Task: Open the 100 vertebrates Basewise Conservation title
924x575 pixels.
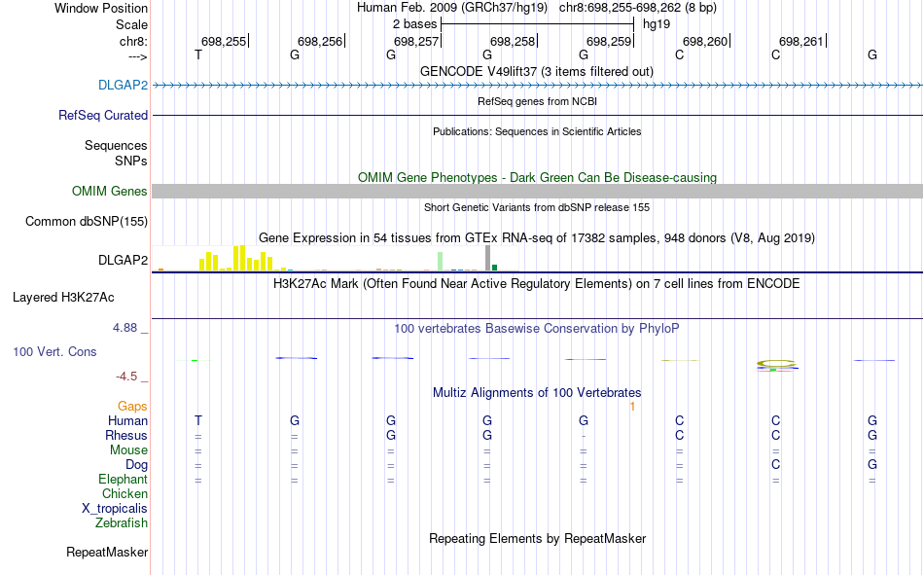Action: coord(537,329)
